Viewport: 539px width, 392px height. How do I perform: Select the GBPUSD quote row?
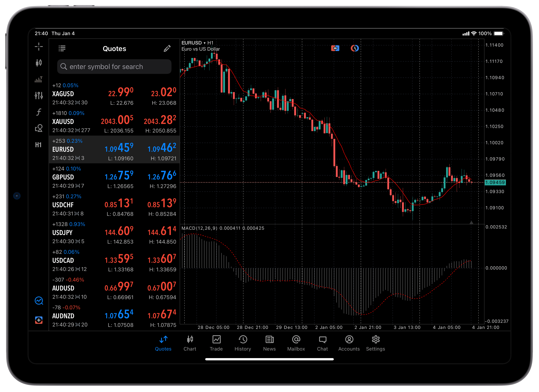pos(114,177)
